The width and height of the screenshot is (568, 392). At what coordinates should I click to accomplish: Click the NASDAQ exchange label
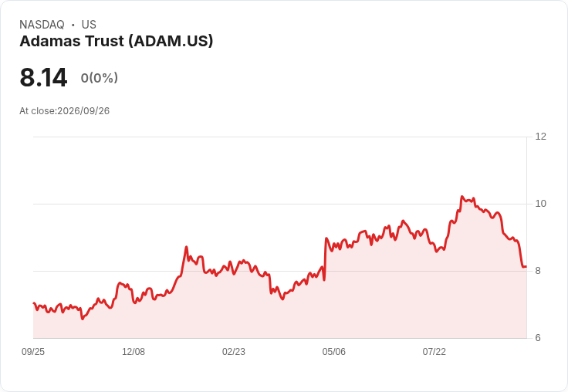coord(42,25)
